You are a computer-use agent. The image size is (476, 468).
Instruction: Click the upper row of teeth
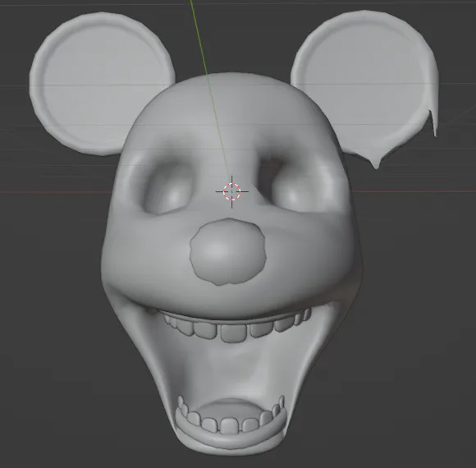point(237,326)
